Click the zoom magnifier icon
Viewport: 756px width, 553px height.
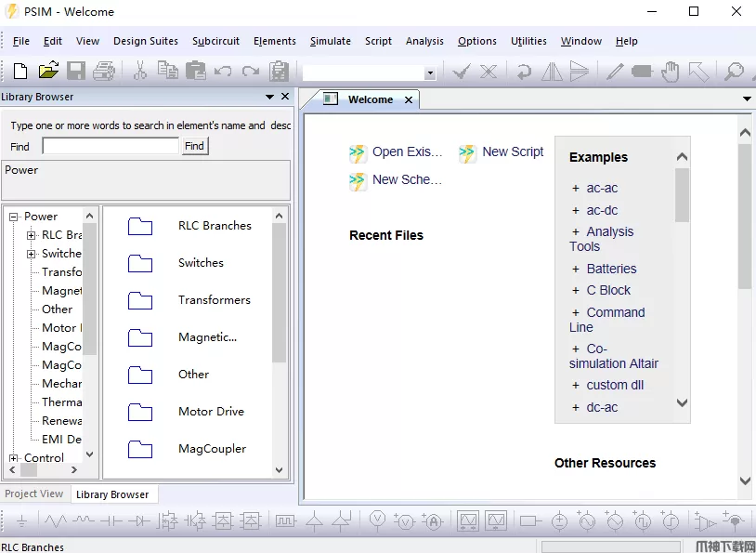pos(734,71)
